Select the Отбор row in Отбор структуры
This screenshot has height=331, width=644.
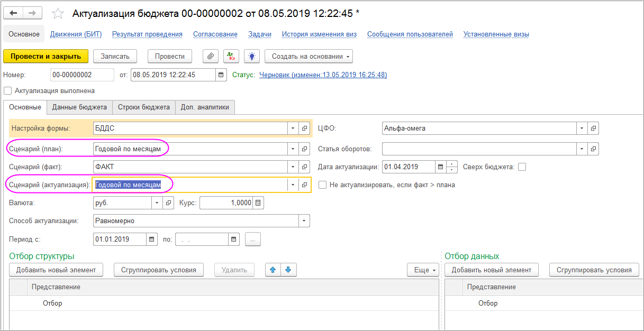point(224,304)
